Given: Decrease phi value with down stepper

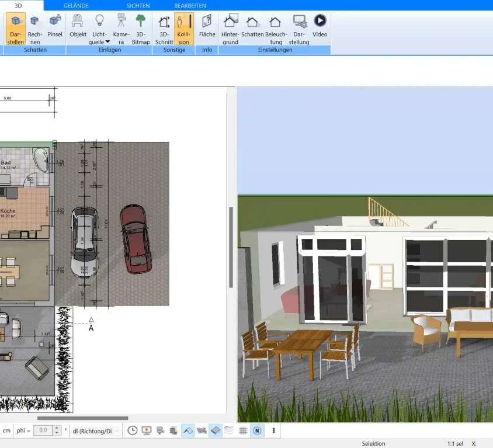Looking at the screenshot, I should tap(57, 433).
